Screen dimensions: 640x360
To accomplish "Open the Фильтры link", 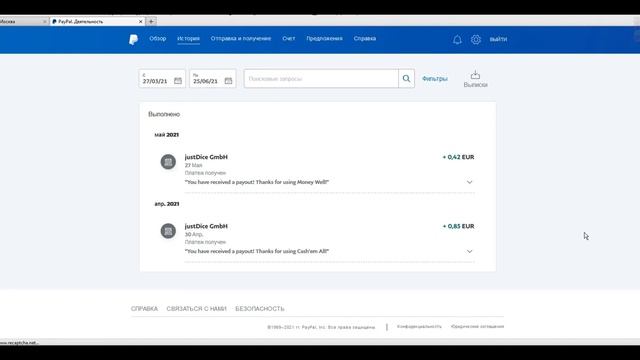I will point(435,78).
